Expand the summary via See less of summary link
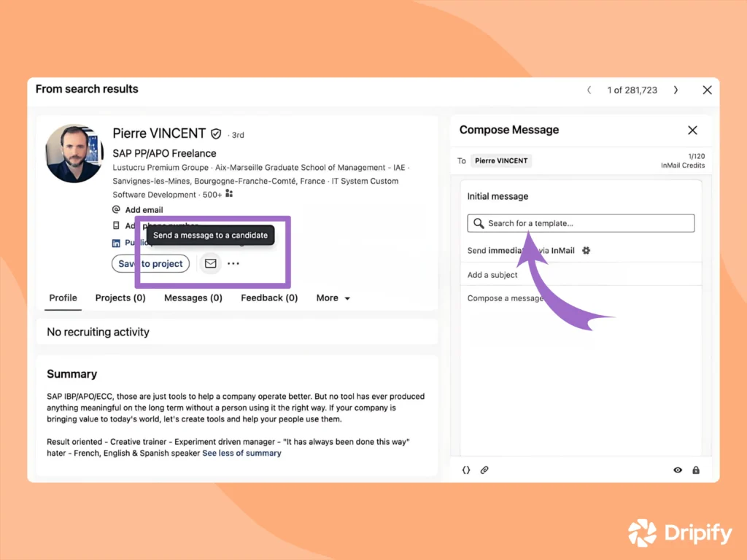The image size is (747, 560). coord(241,453)
